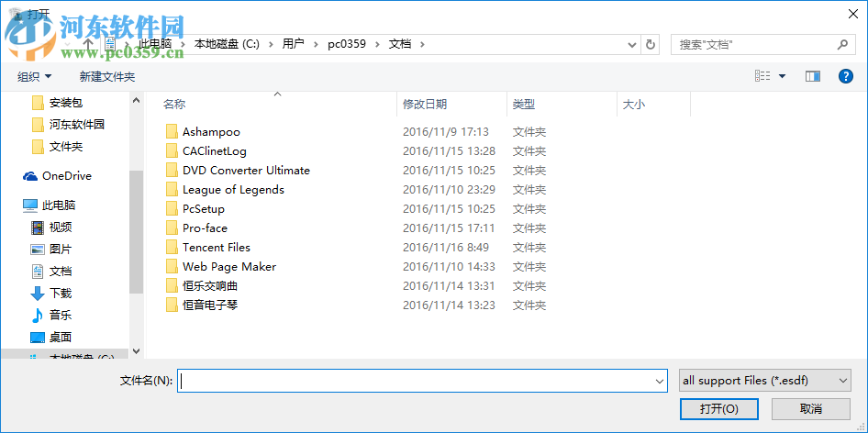Click the Web Page Maker folder icon
This screenshot has width=868, height=433.
click(172, 266)
